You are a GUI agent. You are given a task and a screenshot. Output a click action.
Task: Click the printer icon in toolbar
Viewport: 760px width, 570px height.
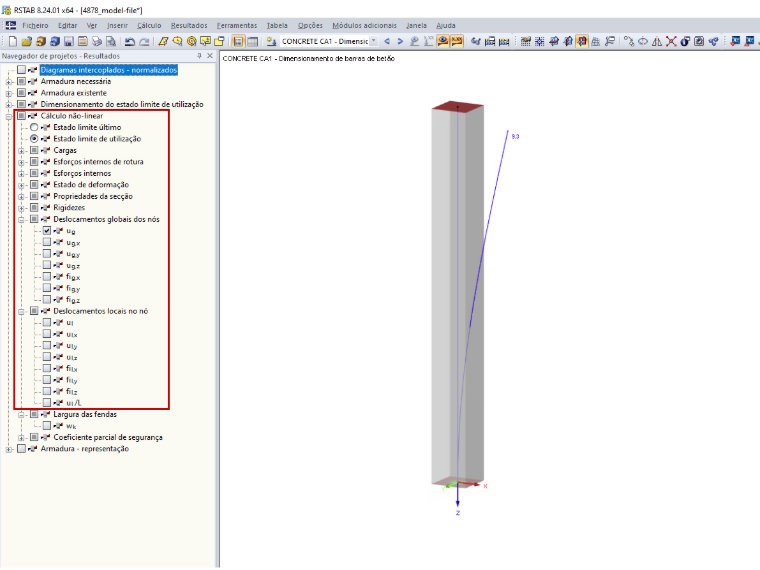pos(97,41)
